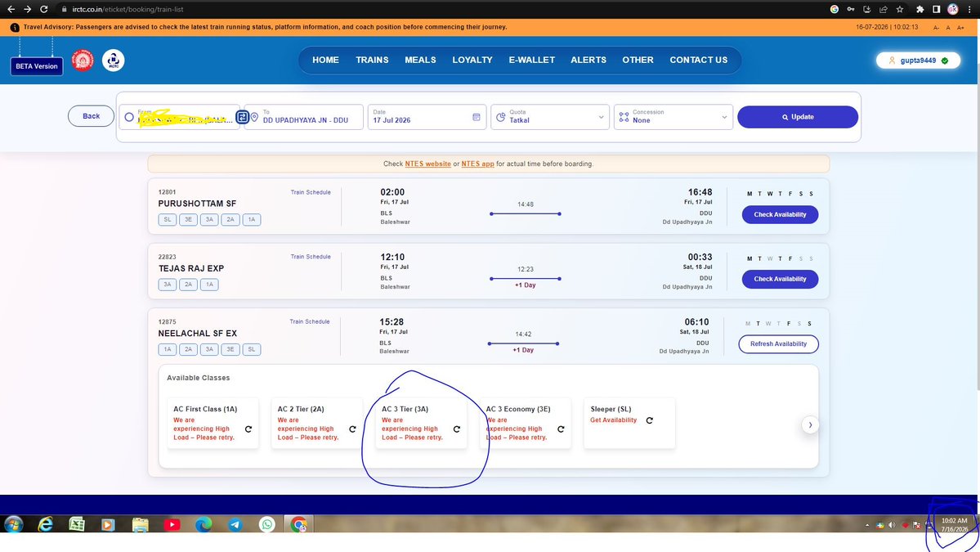Click the IRCTC round logo

click(113, 60)
